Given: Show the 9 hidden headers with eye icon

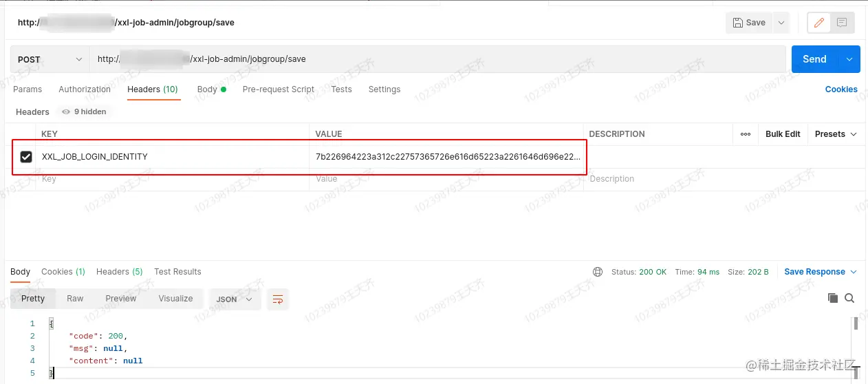Looking at the screenshot, I should [x=84, y=111].
